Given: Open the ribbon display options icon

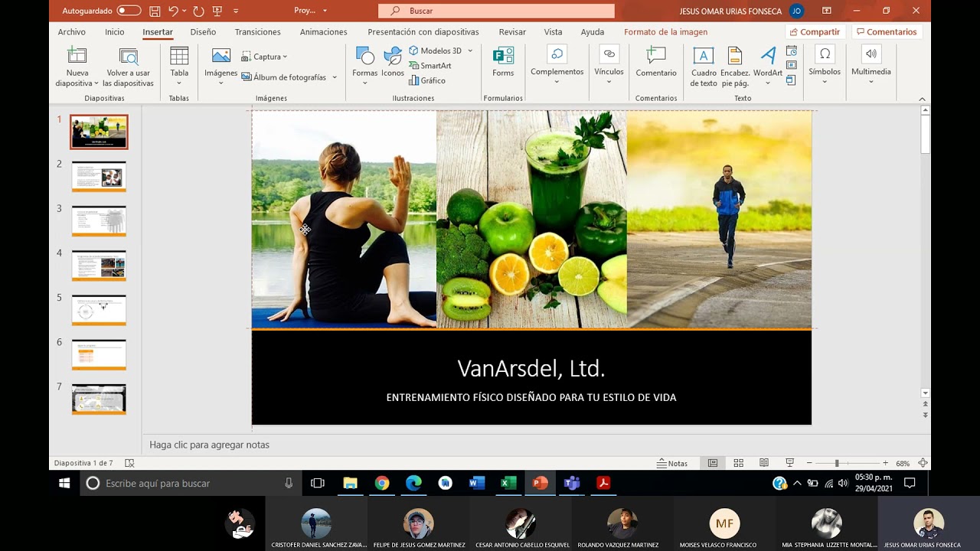Looking at the screenshot, I should coord(827,11).
